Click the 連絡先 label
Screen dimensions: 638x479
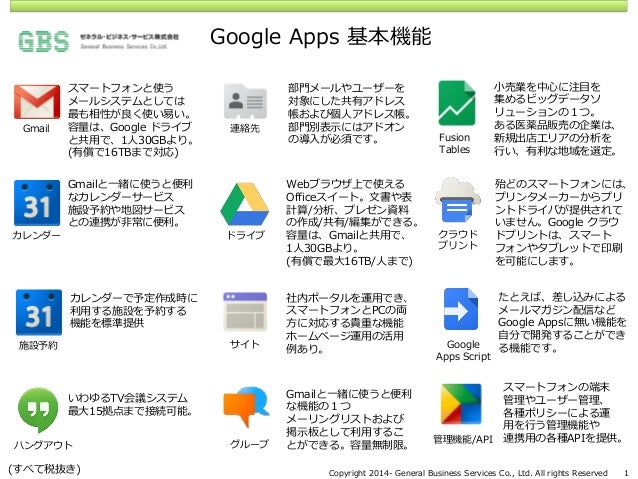tap(245, 129)
